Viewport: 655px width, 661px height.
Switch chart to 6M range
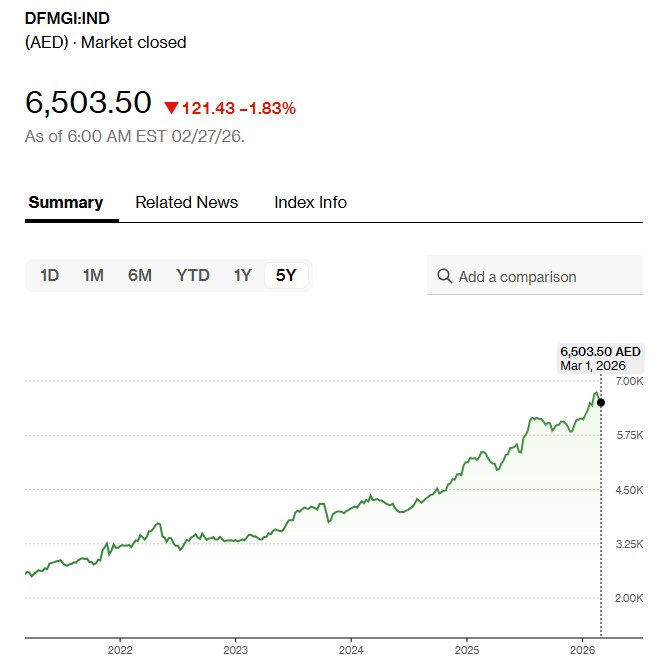pyautogui.click(x=140, y=276)
